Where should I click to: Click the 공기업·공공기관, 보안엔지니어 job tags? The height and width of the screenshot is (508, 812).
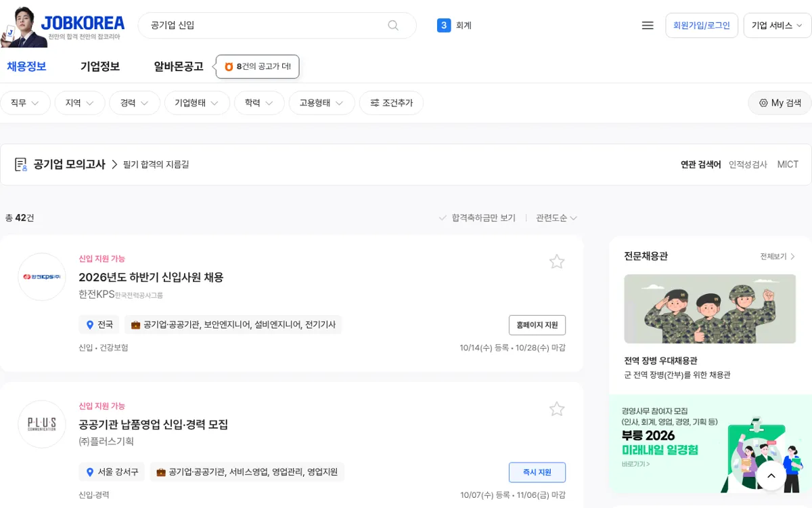pos(233,324)
